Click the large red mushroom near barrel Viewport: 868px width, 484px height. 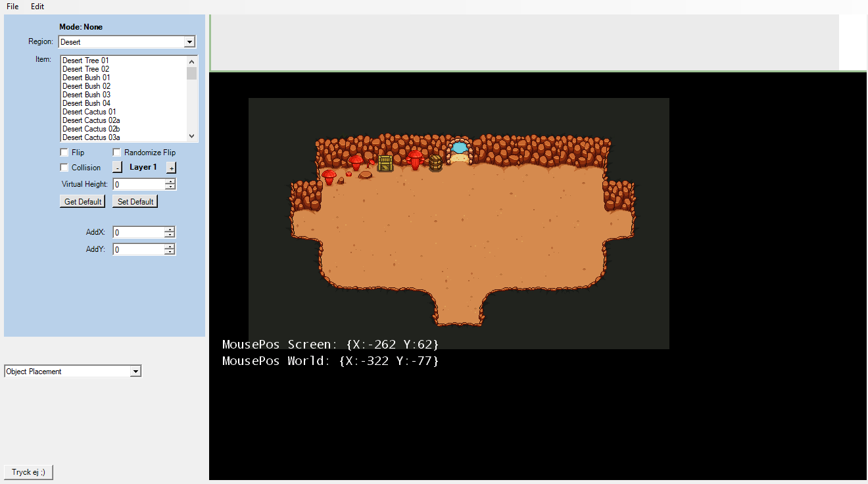pos(415,159)
